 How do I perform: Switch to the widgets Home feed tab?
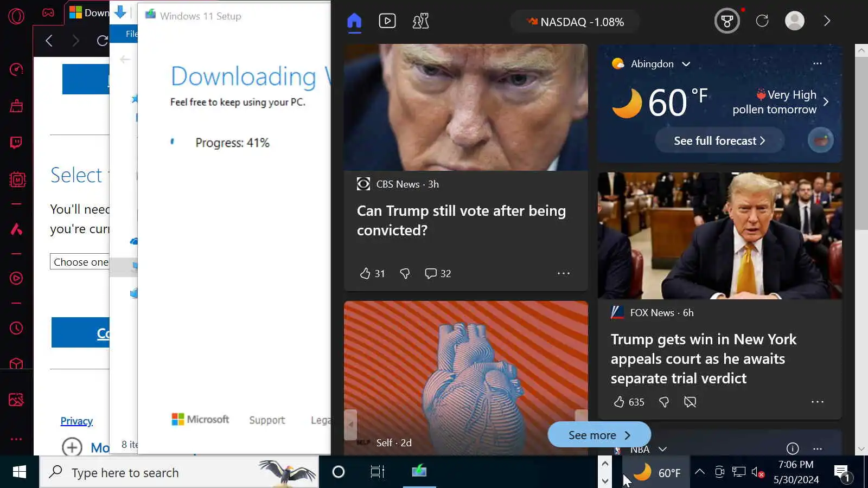(354, 21)
